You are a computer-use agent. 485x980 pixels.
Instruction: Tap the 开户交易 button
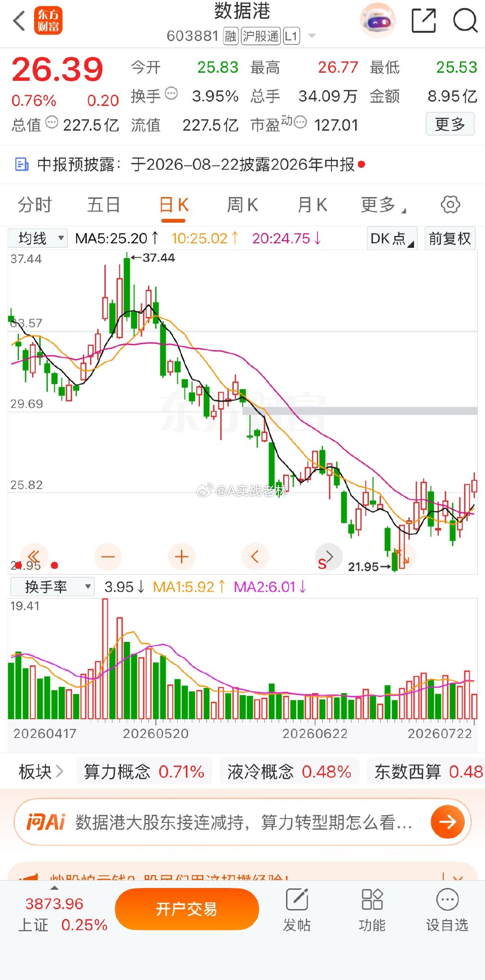point(187,909)
